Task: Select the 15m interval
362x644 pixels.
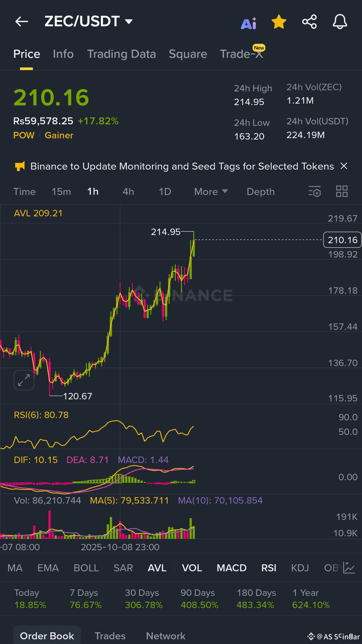Action: click(61, 192)
